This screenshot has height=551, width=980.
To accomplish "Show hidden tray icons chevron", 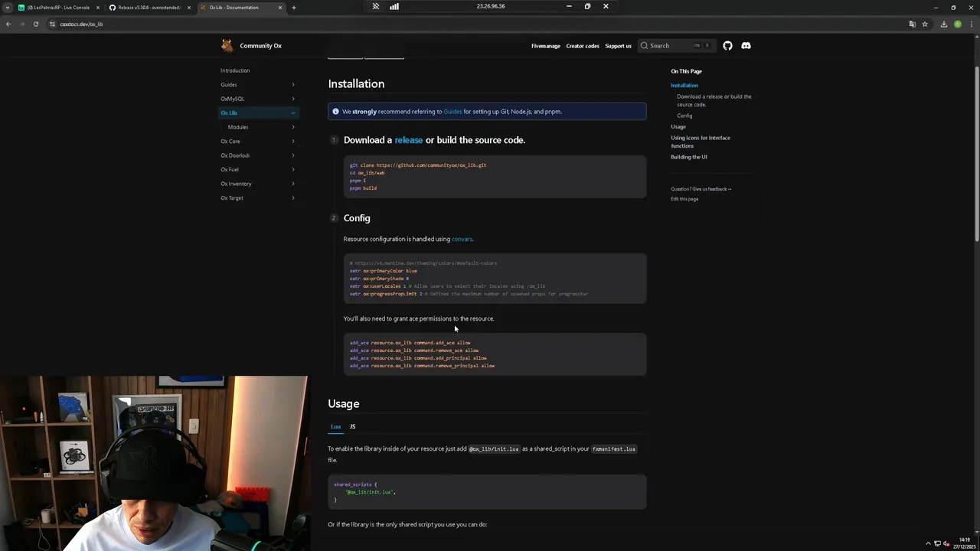I will click(929, 543).
